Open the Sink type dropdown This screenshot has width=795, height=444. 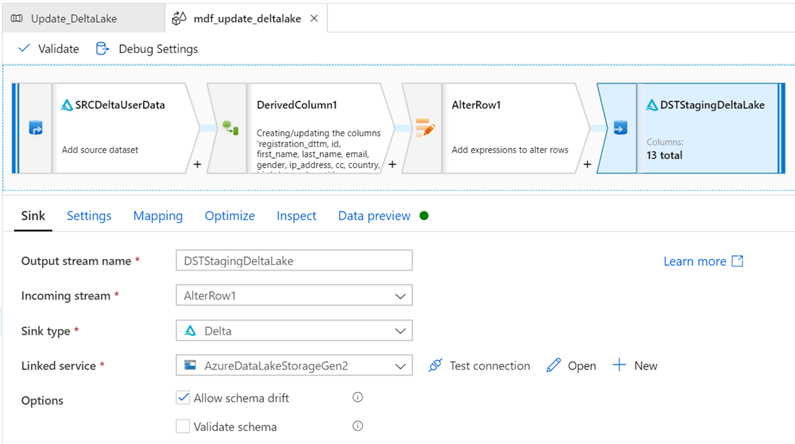[x=400, y=331]
